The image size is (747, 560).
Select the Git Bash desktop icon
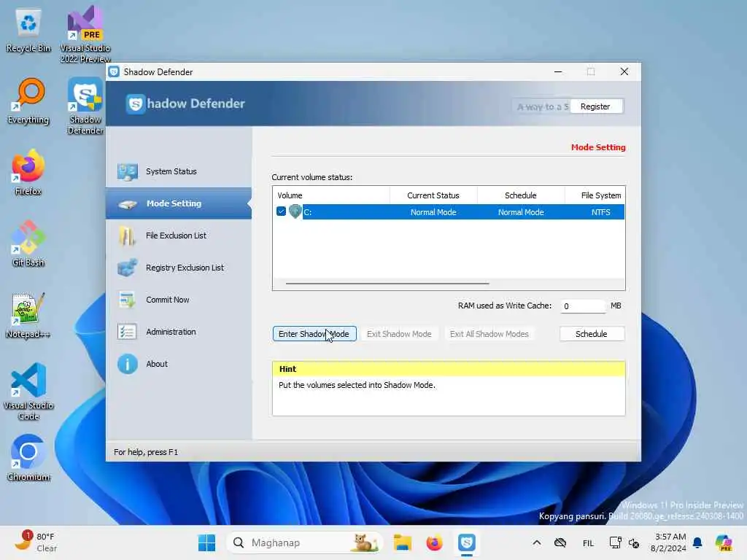click(x=28, y=244)
